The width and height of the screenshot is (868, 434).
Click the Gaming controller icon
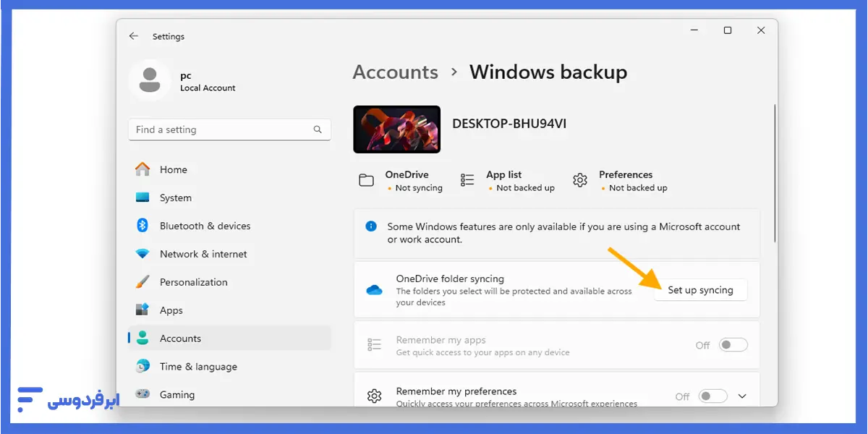click(x=142, y=395)
